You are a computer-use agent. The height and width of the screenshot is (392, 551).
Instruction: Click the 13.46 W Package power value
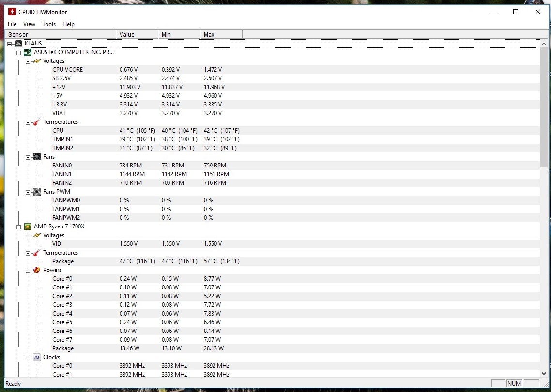tap(129, 348)
